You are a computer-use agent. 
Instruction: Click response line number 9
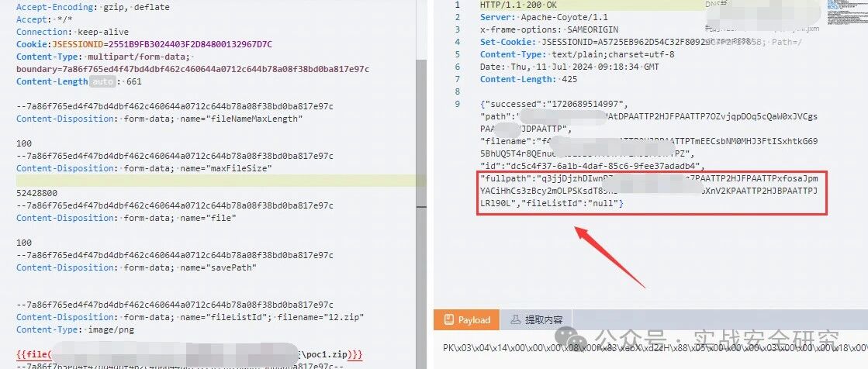[458, 104]
